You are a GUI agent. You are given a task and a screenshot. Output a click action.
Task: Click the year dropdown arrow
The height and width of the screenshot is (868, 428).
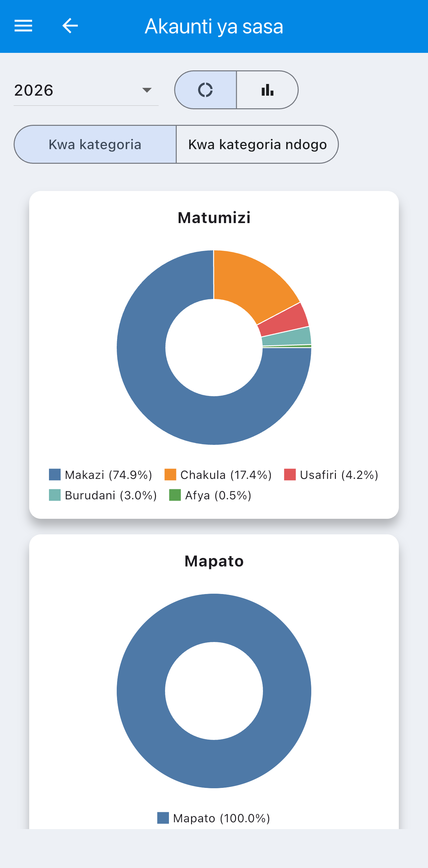[147, 90]
